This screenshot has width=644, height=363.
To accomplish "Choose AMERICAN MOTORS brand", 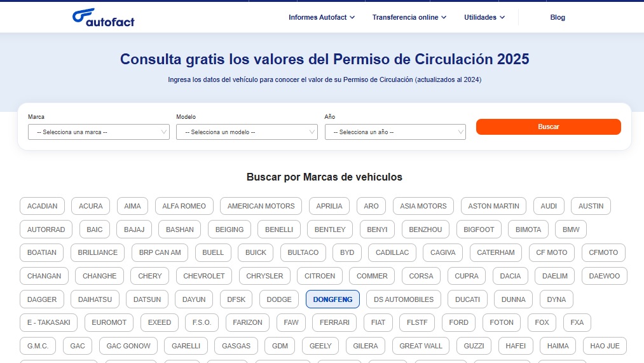I will (261, 206).
